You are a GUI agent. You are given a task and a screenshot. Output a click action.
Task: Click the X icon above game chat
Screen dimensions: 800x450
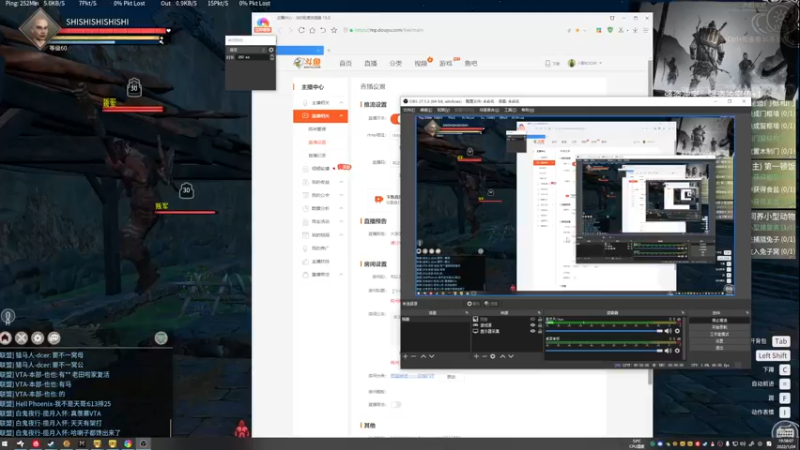coord(21,338)
